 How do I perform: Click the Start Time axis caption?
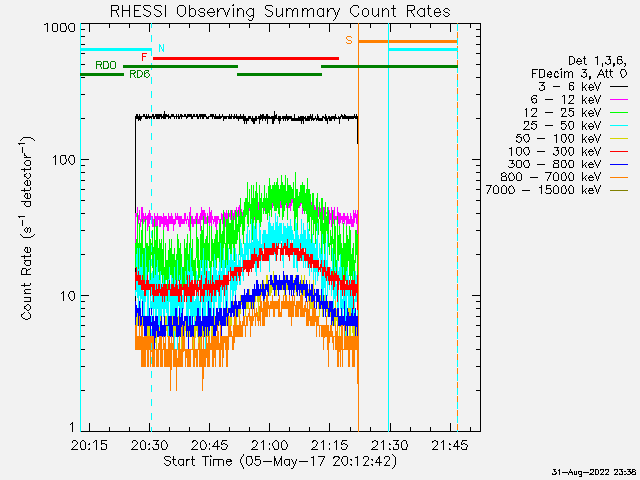pos(198,461)
